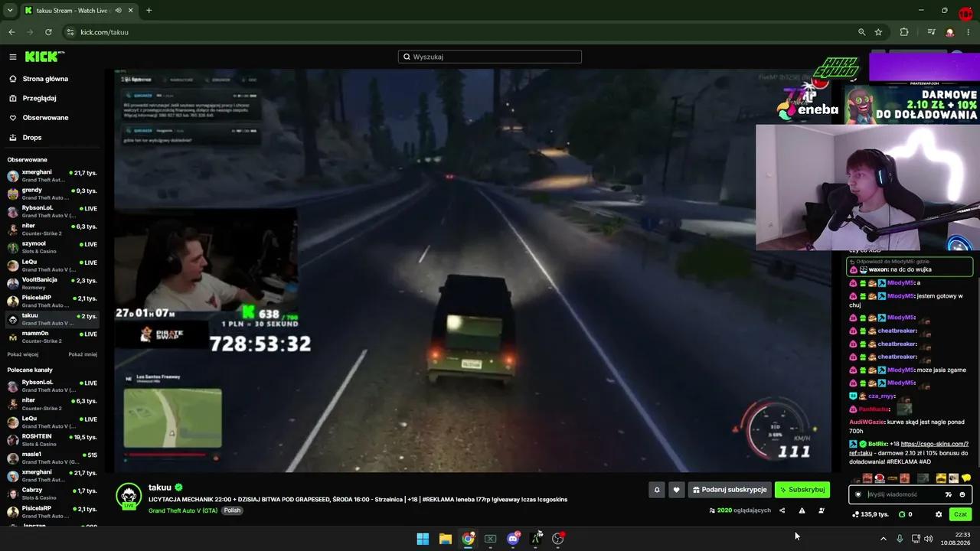Open the 135,9 tys. points balance
This screenshot has height=551, width=980.
point(871,514)
